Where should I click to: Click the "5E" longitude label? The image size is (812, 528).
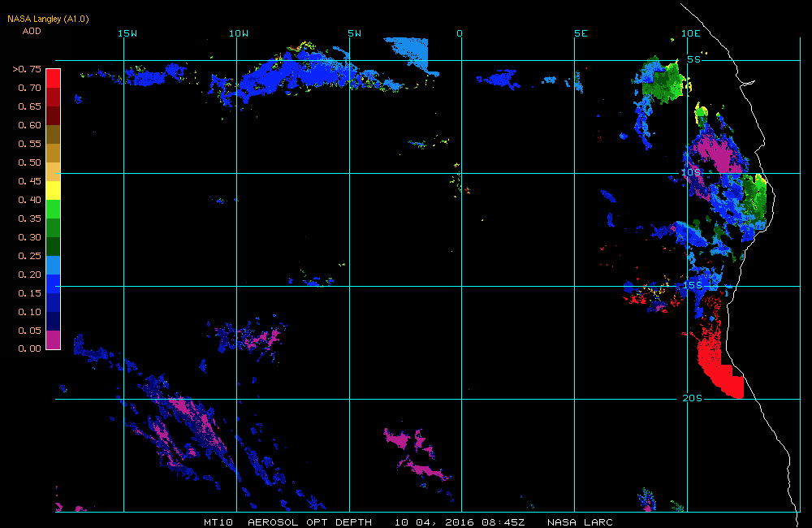point(581,33)
